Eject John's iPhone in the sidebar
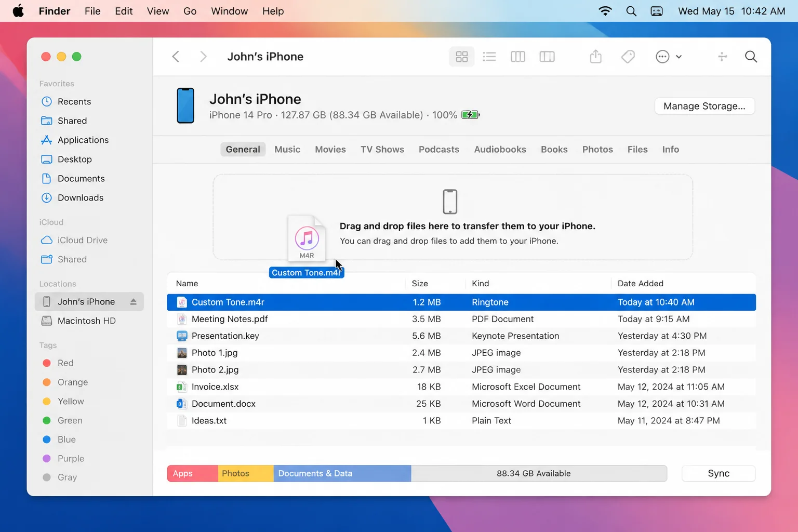Viewport: 798px width, 532px height. click(134, 302)
